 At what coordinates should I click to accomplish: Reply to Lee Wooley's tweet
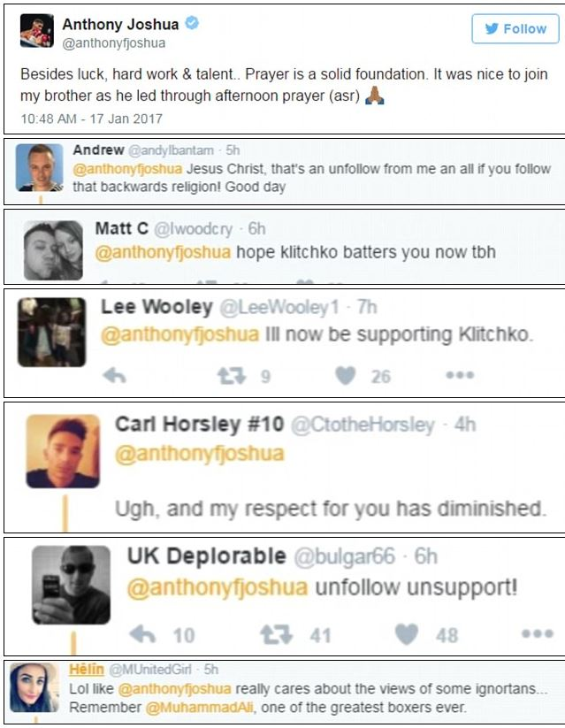click(x=115, y=375)
